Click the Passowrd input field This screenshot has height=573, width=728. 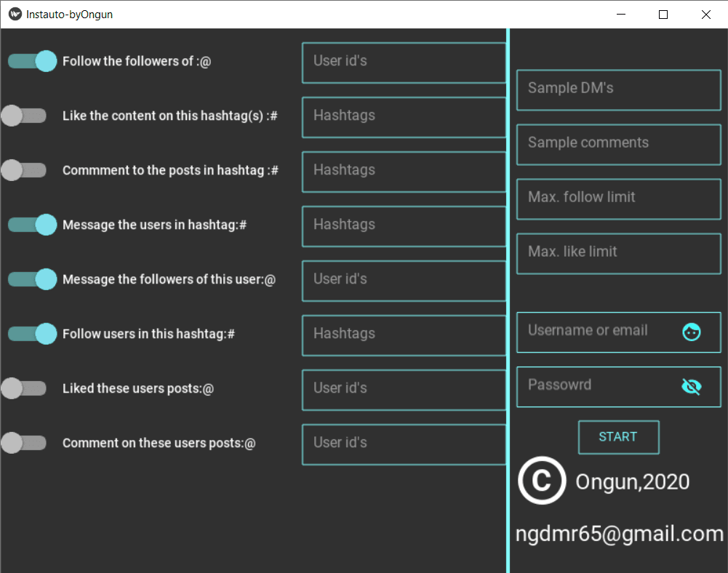tap(618, 387)
